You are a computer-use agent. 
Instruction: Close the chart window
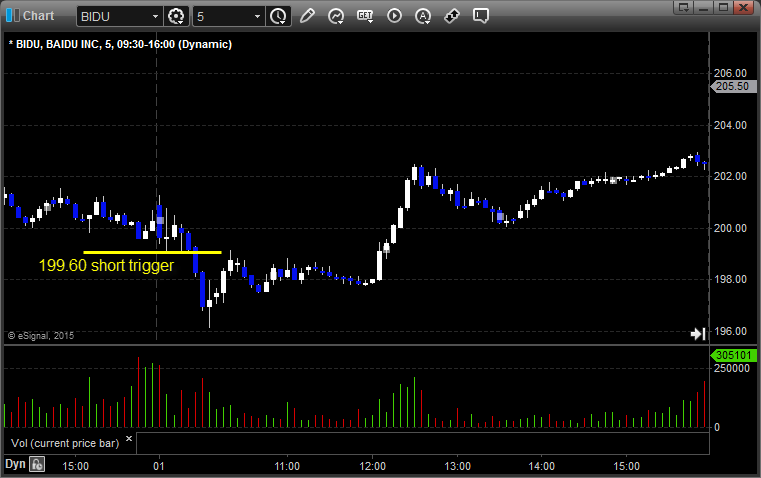[x=743, y=7]
